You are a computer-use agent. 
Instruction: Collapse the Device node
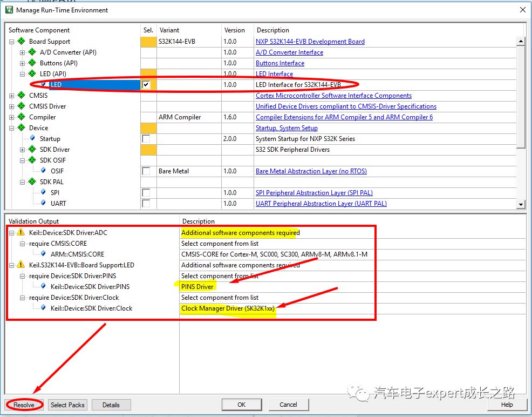point(11,129)
